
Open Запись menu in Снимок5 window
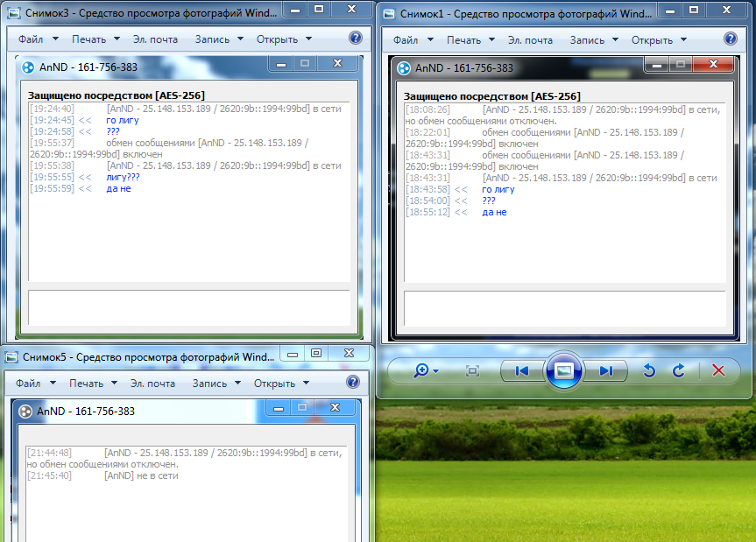[216, 383]
